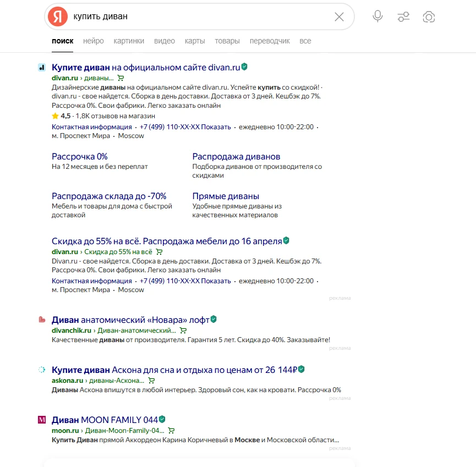Open search settings sliders icon
476x467 pixels.
[x=403, y=17]
